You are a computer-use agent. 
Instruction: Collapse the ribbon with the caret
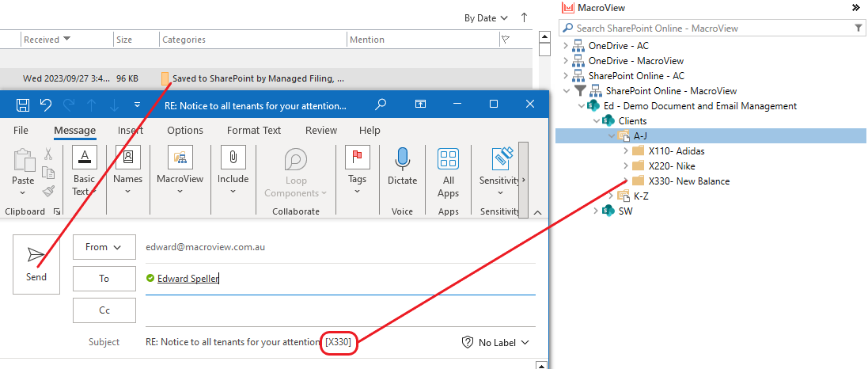coord(536,212)
